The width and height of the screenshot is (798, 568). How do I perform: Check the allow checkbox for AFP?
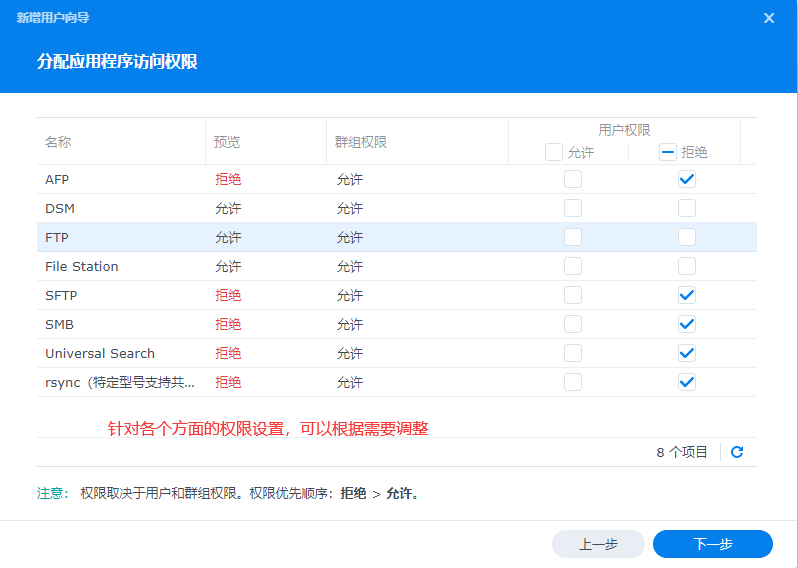573,180
